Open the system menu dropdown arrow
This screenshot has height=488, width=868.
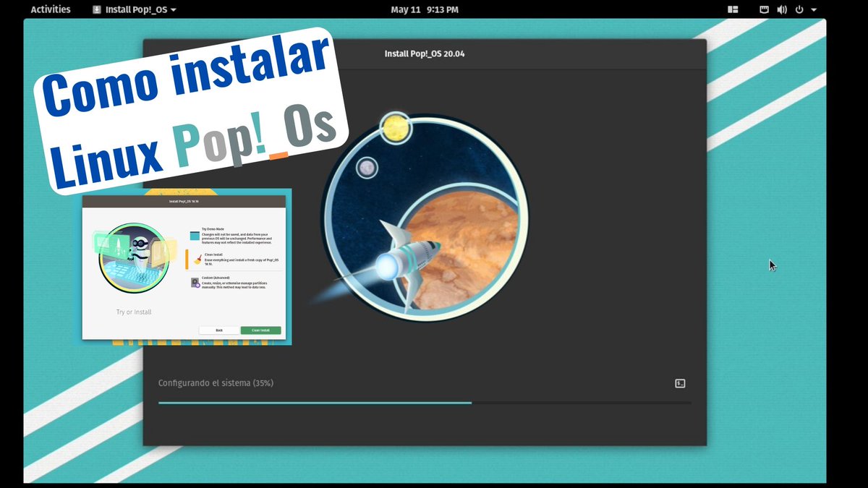click(x=813, y=9)
